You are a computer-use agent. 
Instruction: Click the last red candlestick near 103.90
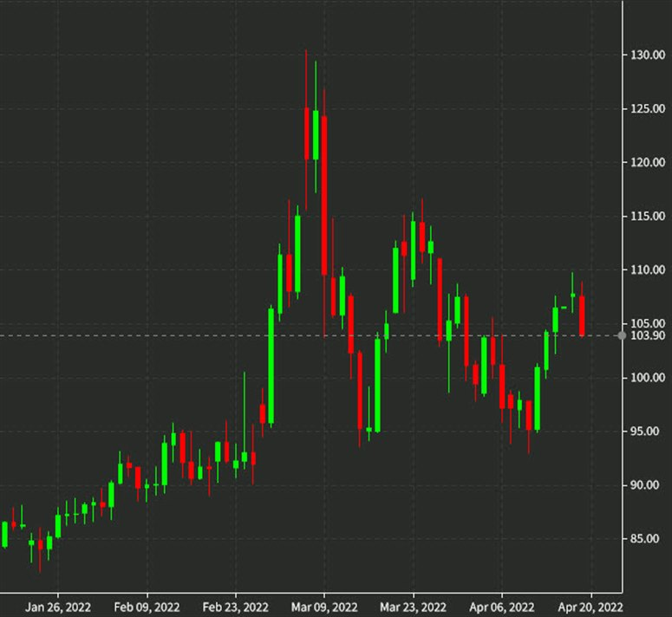pyautogui.click(x=582, y=315)
